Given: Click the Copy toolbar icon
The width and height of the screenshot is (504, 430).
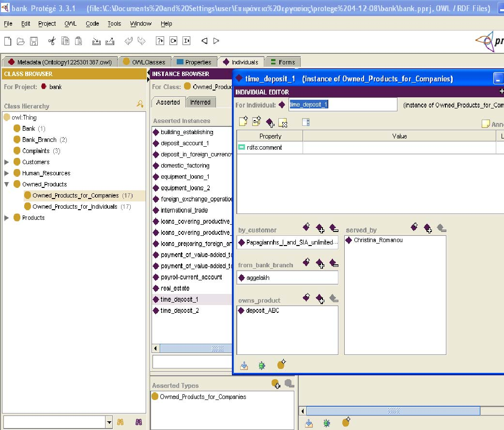Looking at the screenshot, I should click(x=65, y=41).
